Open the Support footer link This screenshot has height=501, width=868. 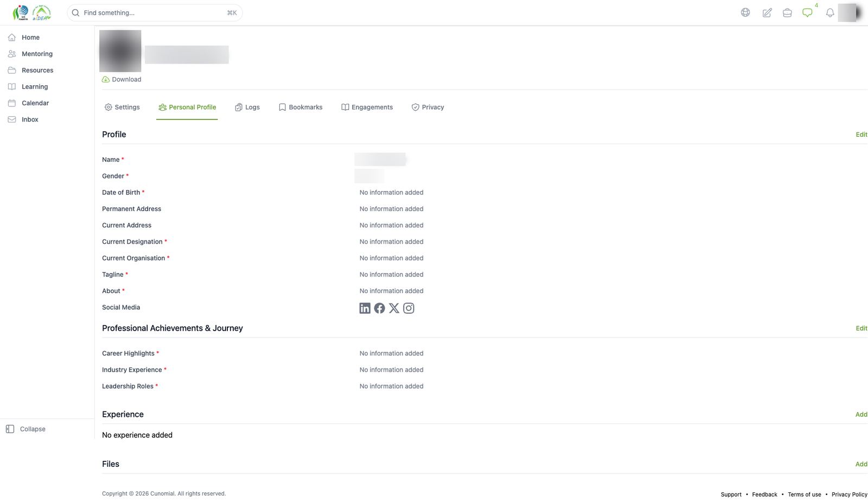(x=731, y=494)
